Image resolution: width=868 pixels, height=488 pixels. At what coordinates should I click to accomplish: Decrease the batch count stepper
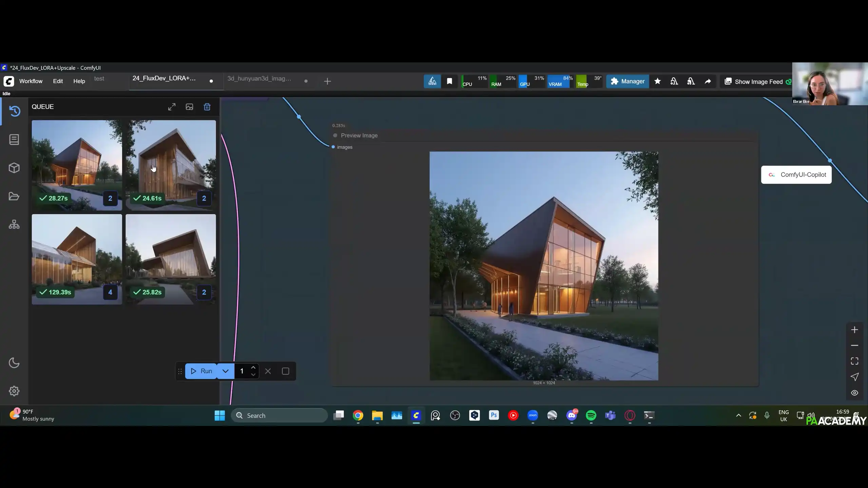coord(253,374)
